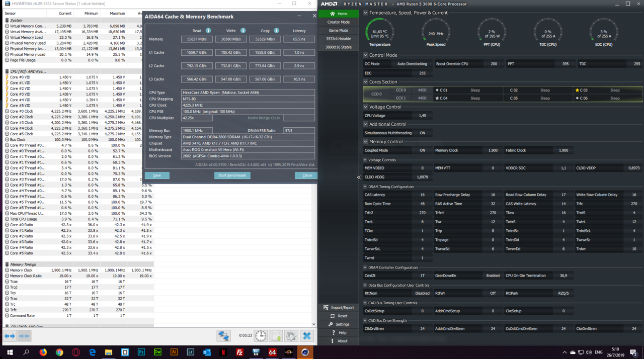Collapse CAD Bus Drive Strength section

tap(365, 320)
